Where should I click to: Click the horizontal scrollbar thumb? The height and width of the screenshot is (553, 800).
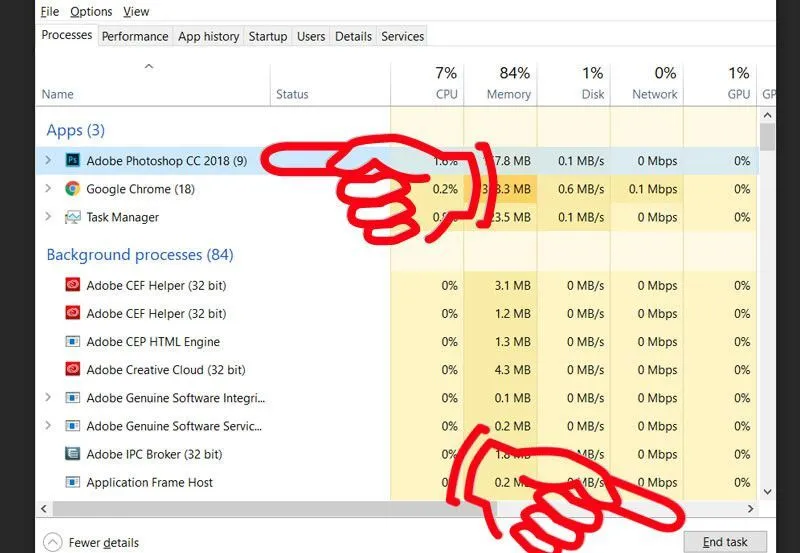tap(274, 509)
